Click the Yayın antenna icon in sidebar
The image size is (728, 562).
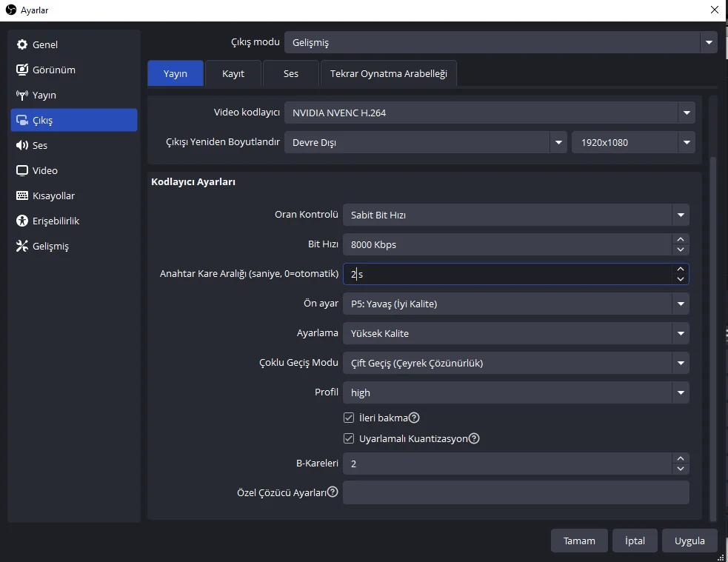tap(21, 95)
